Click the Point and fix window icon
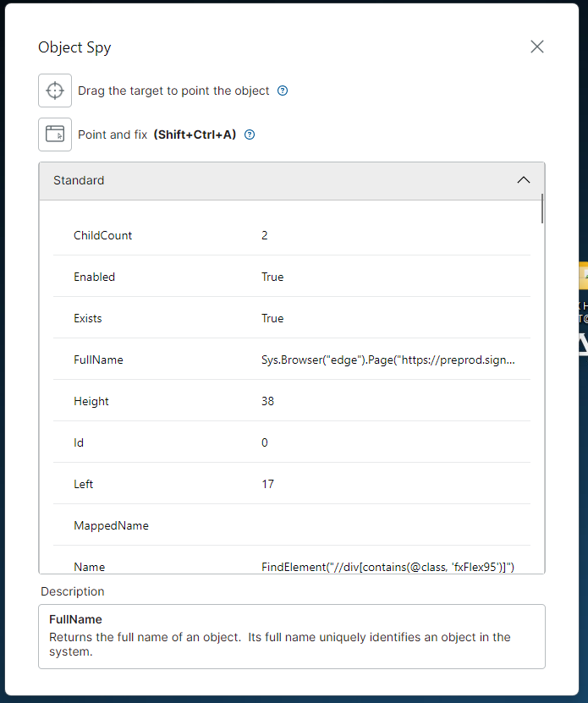Image resolution: width=588 pixels, height=703 pixels. click(x=55, y=135)
